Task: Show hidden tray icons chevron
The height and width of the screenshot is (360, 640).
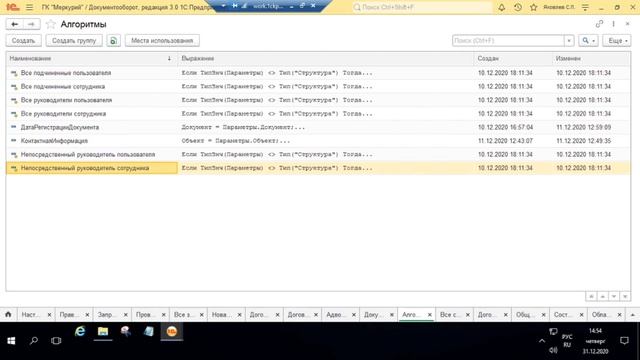Action: click(x=542, y=340)
